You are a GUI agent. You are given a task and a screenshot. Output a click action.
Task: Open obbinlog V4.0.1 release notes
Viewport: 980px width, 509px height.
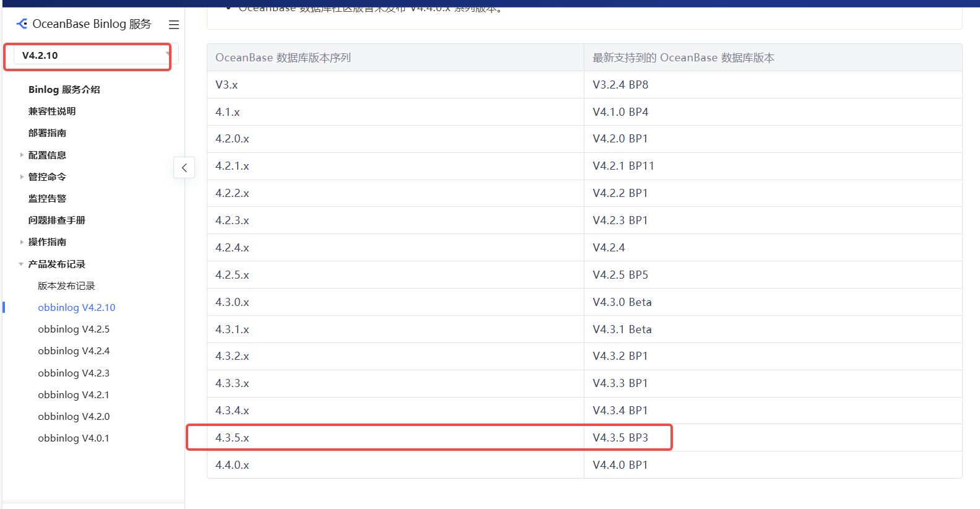[74, 438]
